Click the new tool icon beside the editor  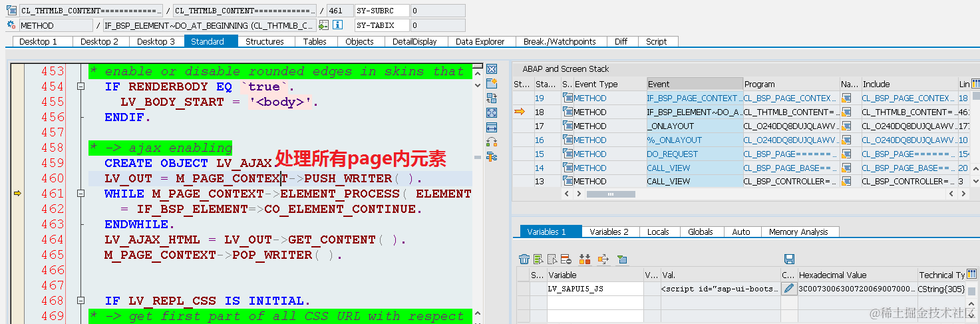(x=492, y=84)
